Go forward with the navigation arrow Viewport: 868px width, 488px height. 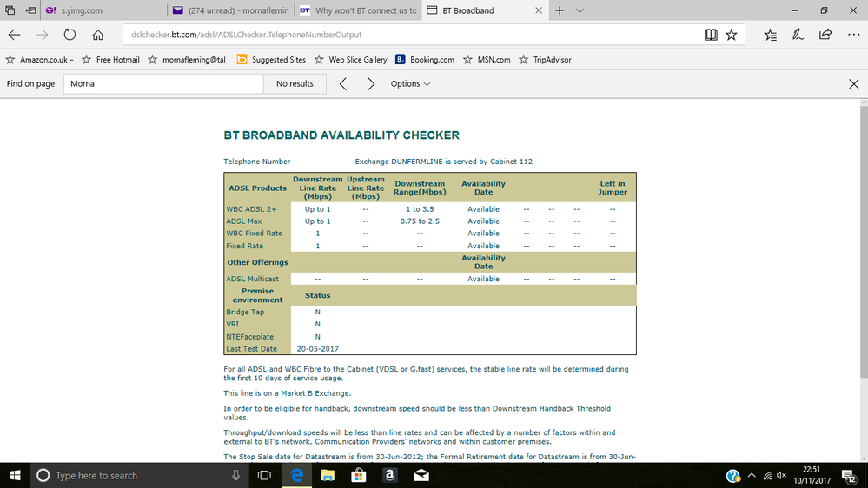click(42, 35)
